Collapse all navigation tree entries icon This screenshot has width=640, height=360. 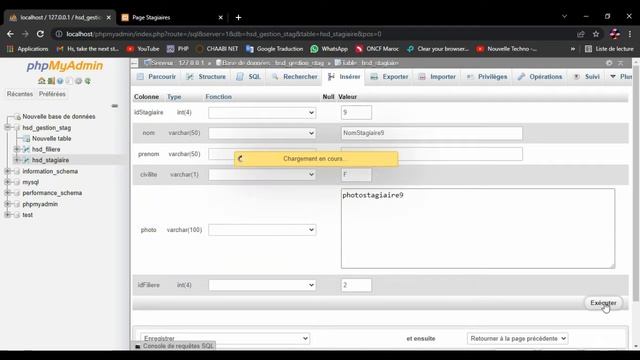[x=115, y=106]
